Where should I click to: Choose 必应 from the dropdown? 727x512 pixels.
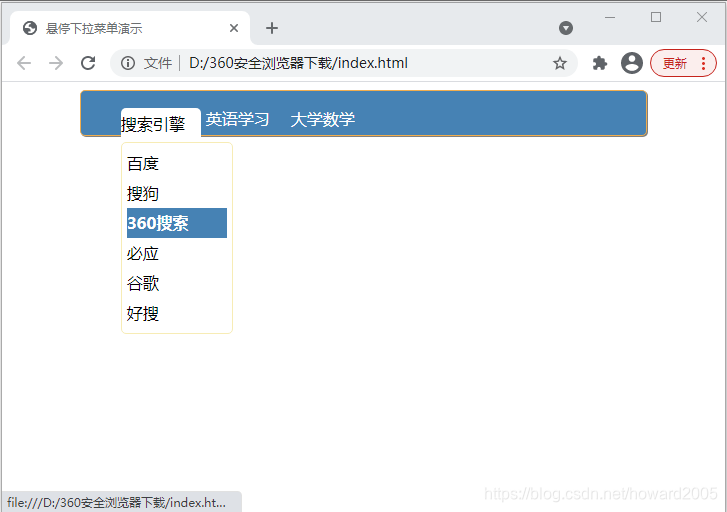pyautogui.click(x=176, y=253)
